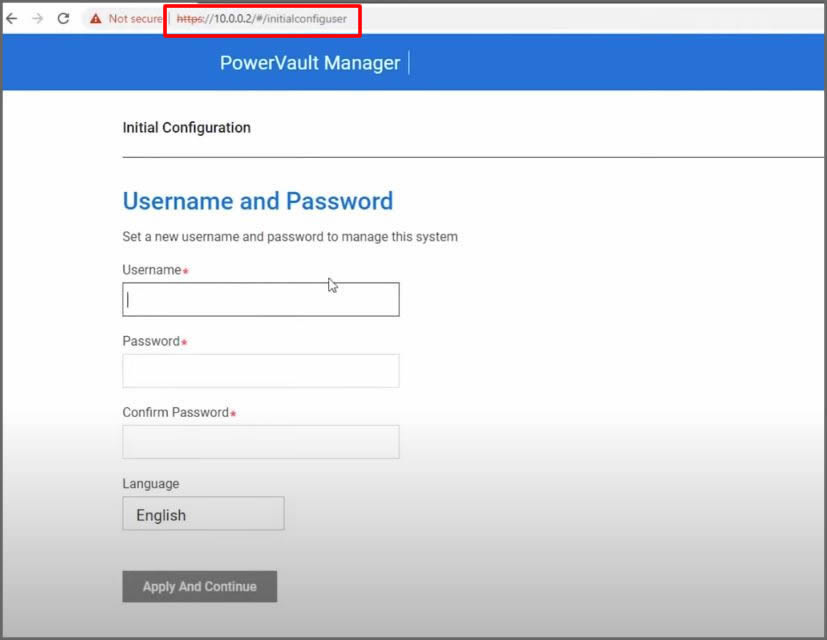The height and width of the screenshot is (640, 827).
Task: Focus the Username text field
Action: (x=260, y=299)
